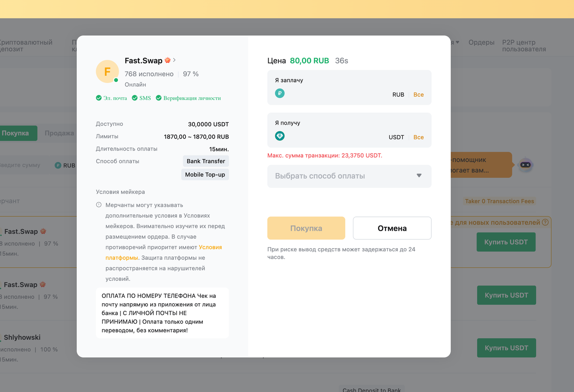This screenshot has width=574, height=392.
Task: Click the fire emoji badge beside Fast.Swap
Action: click(x=166, y=60)
